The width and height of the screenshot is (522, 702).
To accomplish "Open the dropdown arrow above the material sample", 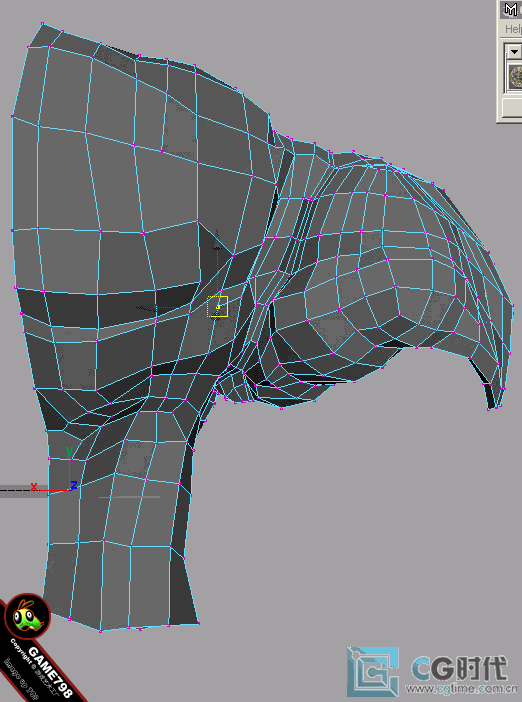I will click(513, 52).
